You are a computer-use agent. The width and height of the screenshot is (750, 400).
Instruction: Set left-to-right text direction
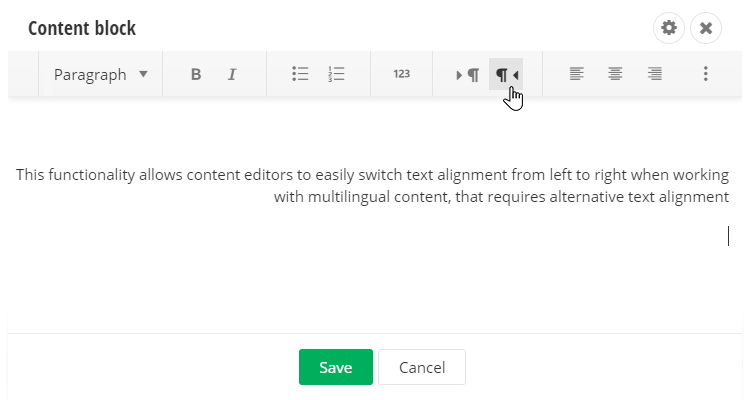[x=468, y=74]
